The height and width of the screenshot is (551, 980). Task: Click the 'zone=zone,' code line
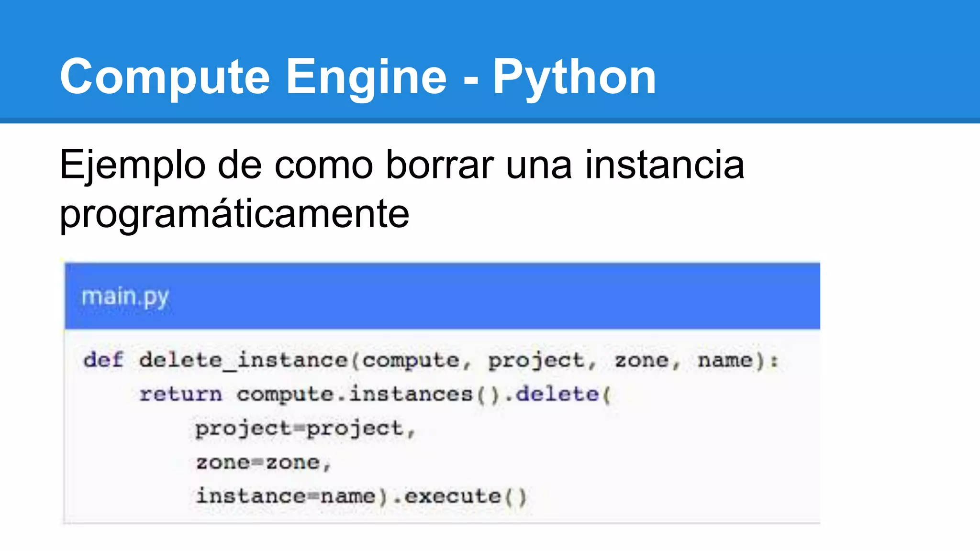pos(263,463)
